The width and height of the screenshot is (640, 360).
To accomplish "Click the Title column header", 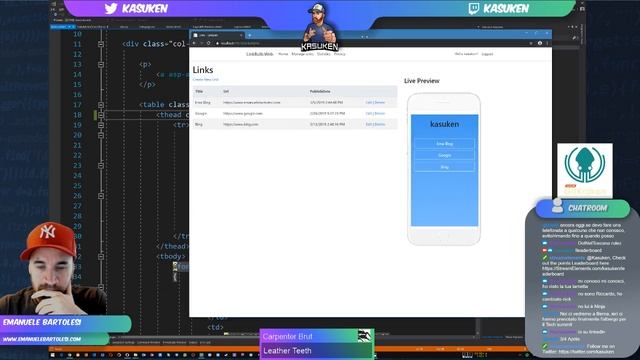I will coord(199,91).
